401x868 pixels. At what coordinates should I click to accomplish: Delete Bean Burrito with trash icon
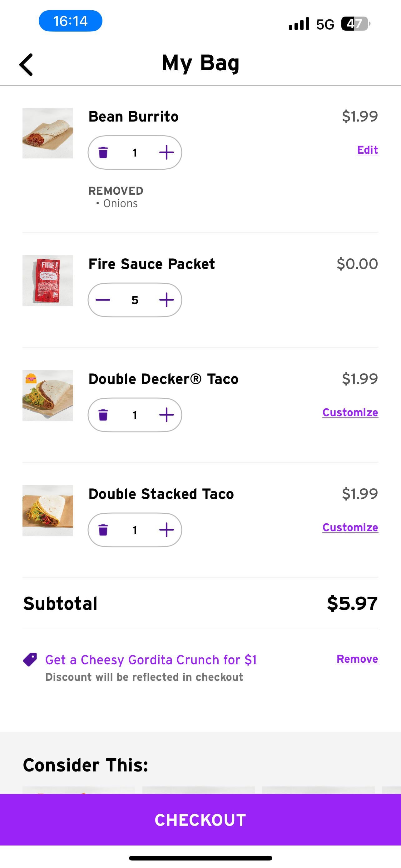tap(103, 153)
